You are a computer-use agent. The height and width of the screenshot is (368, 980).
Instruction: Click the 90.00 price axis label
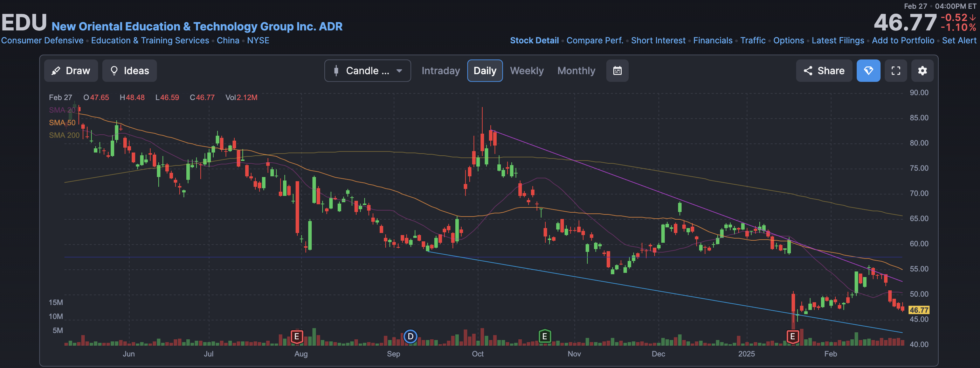click(919, 93)
